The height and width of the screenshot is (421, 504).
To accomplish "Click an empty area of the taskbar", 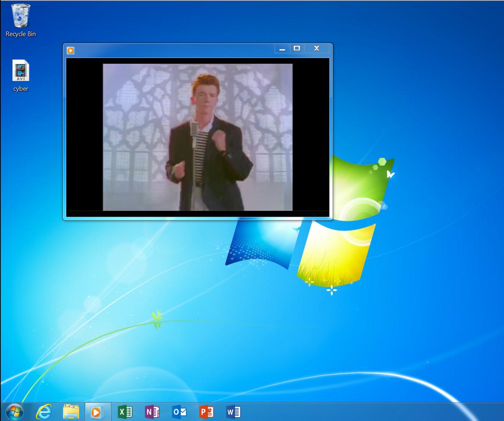I will (367, 412).
